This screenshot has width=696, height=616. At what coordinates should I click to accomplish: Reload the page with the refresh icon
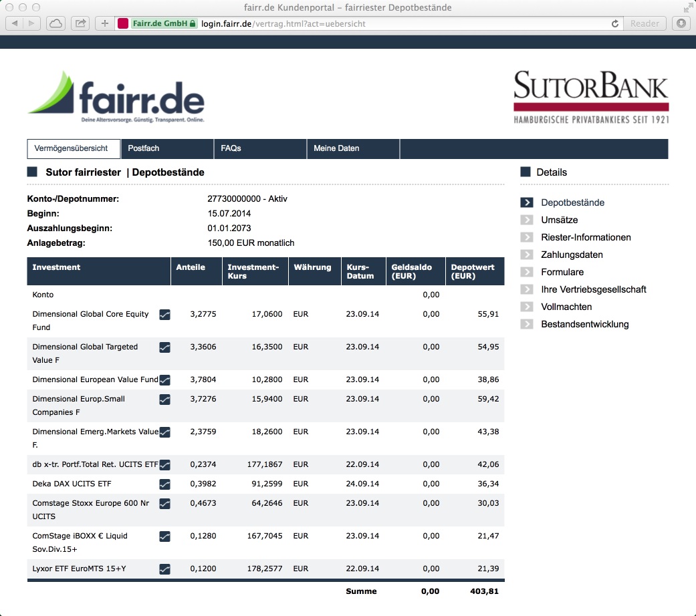[615, 23]
